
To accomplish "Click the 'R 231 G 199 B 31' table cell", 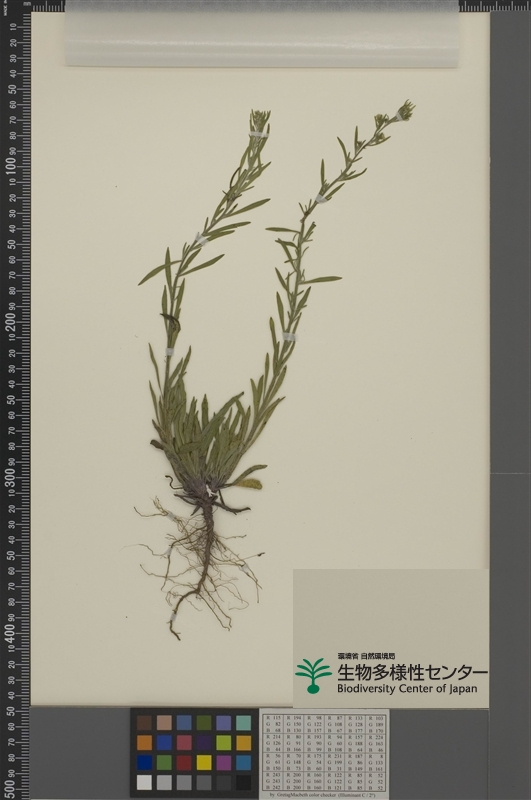I will click(x=335, y=762).
